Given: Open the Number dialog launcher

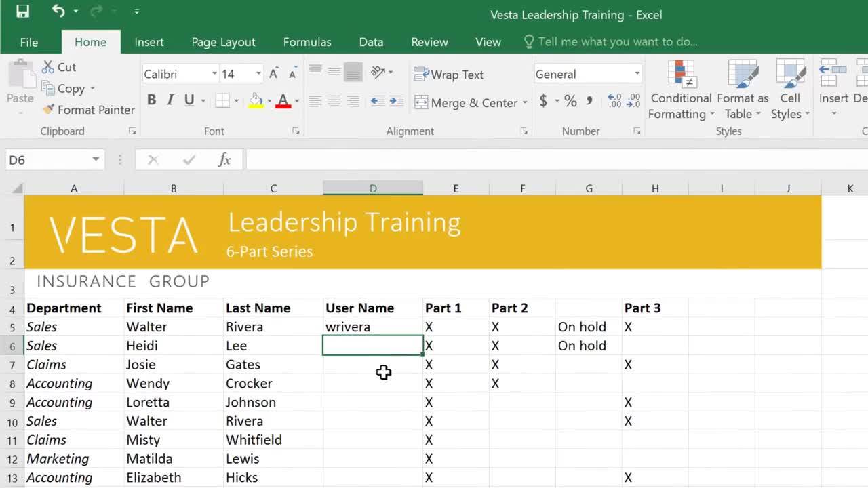Looking at the screenshot, I should click(x=637, y=131).
